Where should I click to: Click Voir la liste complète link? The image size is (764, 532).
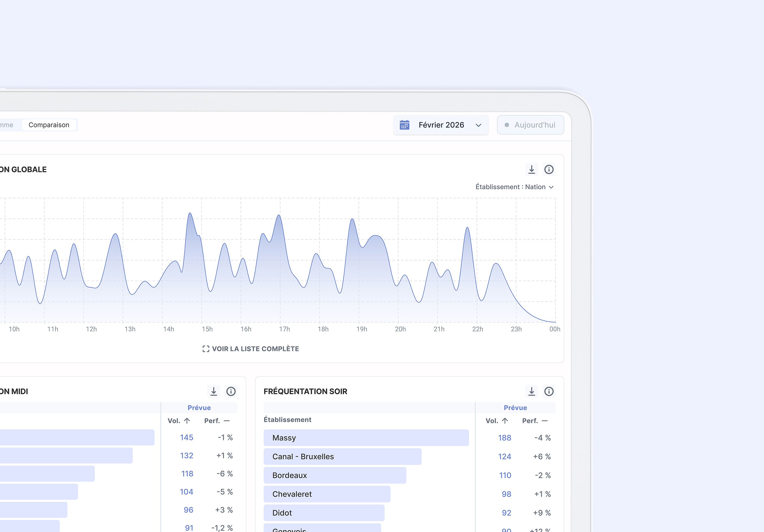point(255,349)
